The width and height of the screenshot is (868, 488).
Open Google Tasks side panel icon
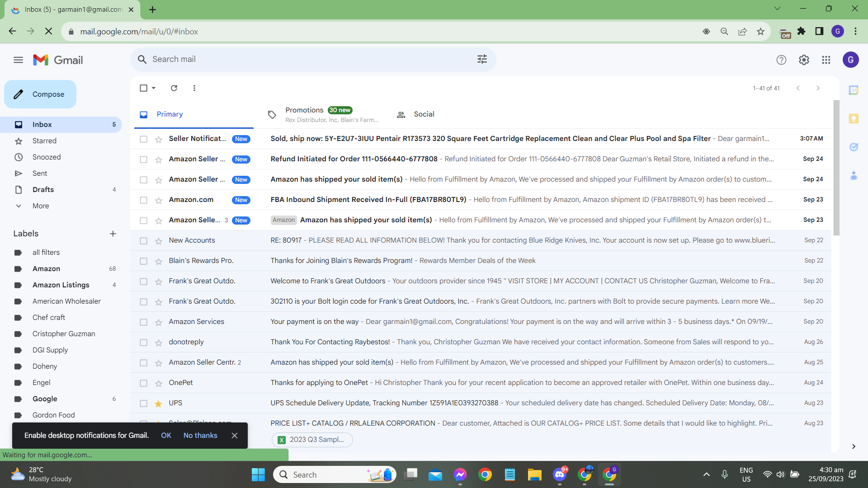[x=854, y=147]
